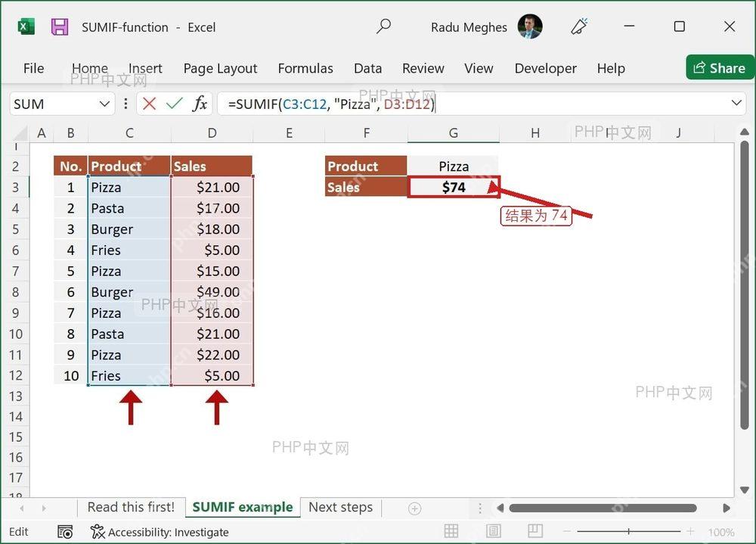Open Insert Function with the fx icon

[x=200, y=104]
